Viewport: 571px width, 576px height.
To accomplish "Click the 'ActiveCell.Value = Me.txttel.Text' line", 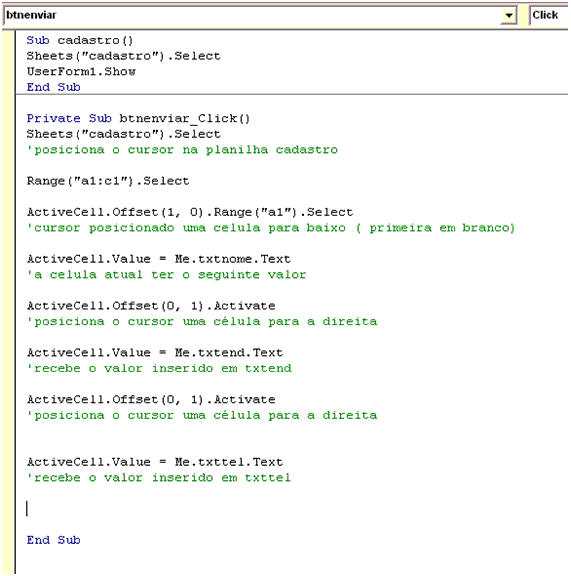I will pos(155,462).
